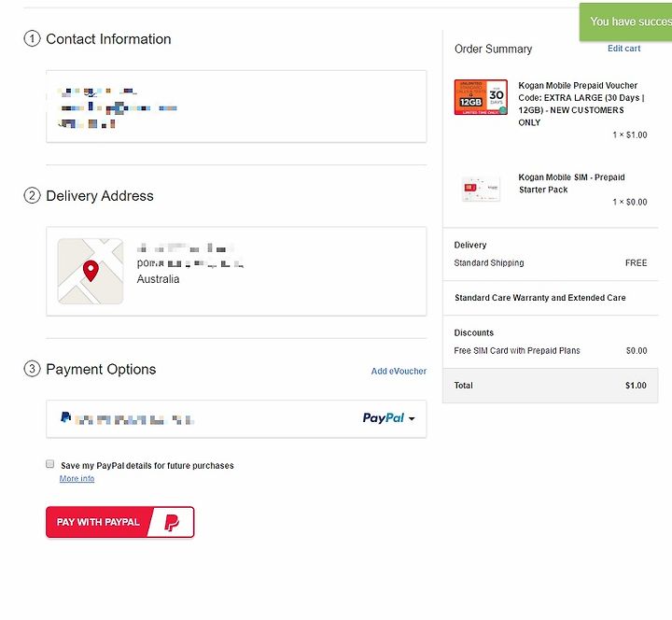
Task: Click the Delivery Address heading
Action: tap(100, 196)
